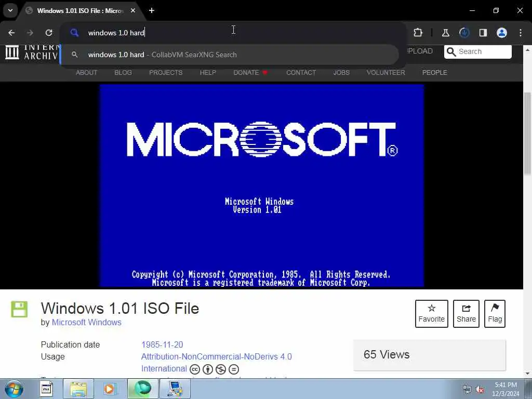This screenshot has height=399, width=532.
Task: Open the taskbar clock and date
Action: click(506, 389)
